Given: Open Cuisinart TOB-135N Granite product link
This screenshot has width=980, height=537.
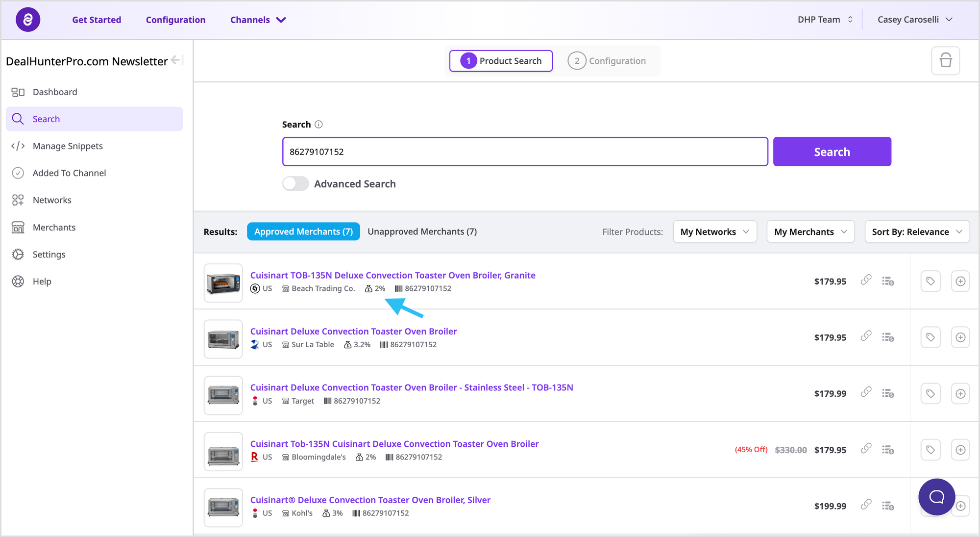Looking at the screenshot, I should 392,275.
